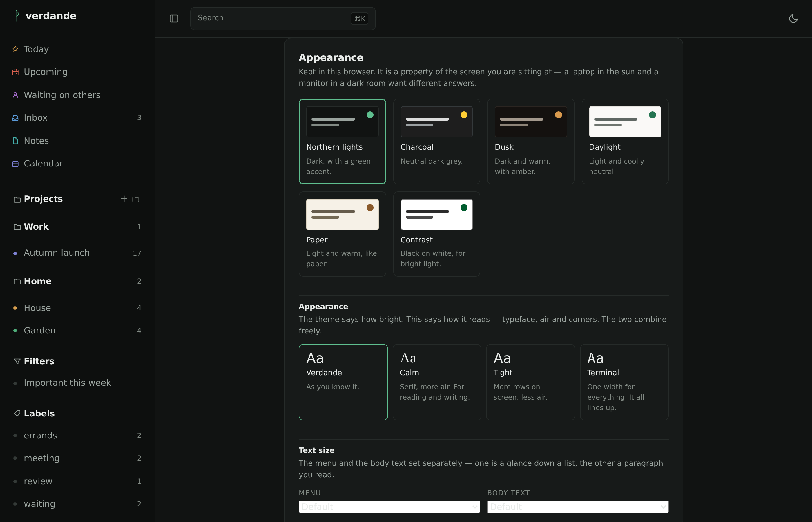This screenshot has width=812, height=522.
Task: Select the Charcoal theme card
Action: [436, 141]
